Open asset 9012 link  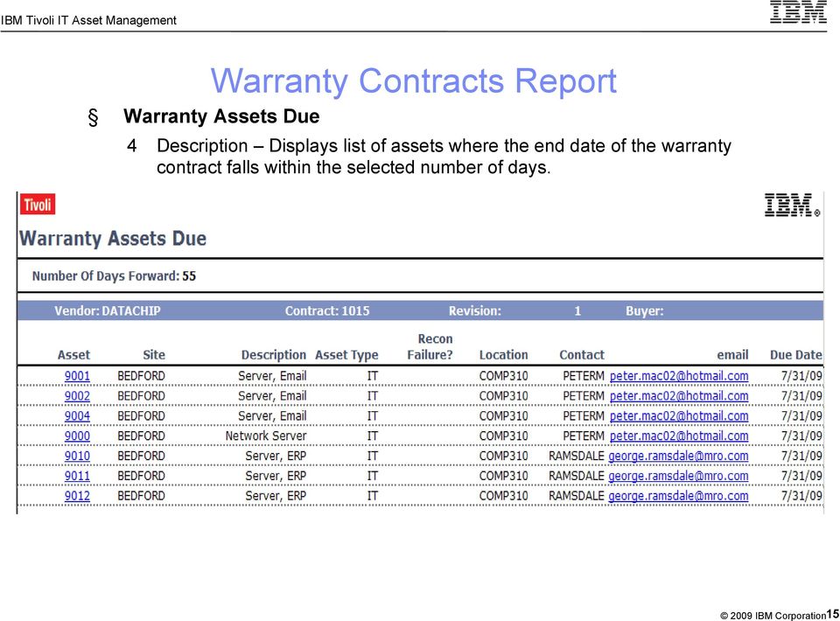pyautogui.click(x=77, y=496)
